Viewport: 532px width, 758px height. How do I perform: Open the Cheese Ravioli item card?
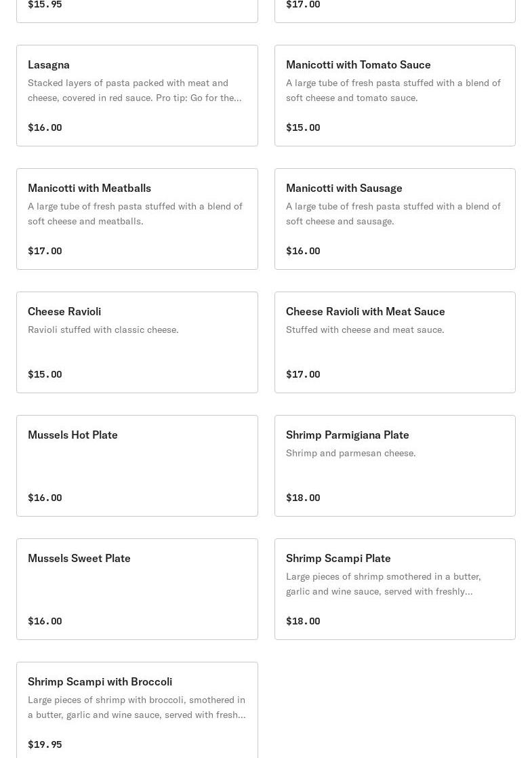click(x=137, y=342)
